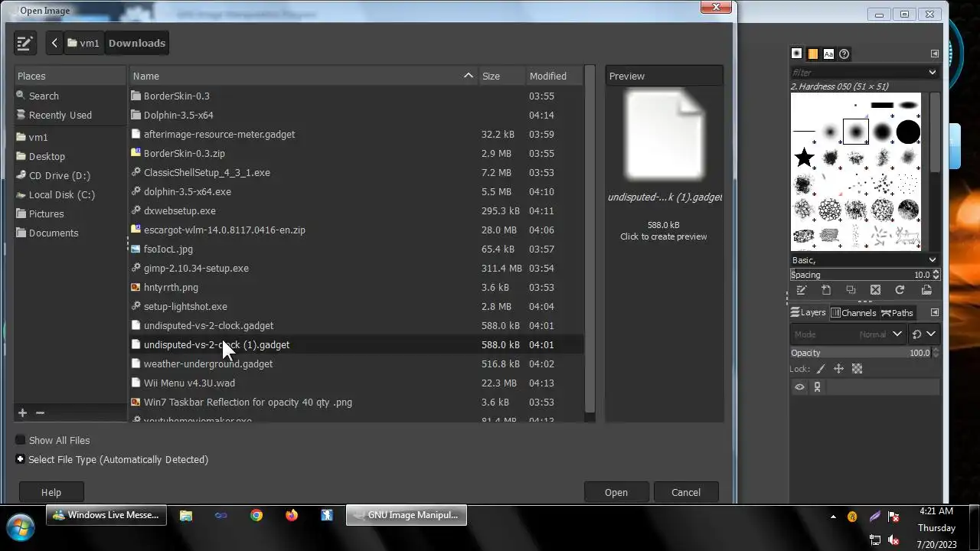Click the Duplicate brush icon
Viewport: 980px width, 551px height.
pos(851,290)
